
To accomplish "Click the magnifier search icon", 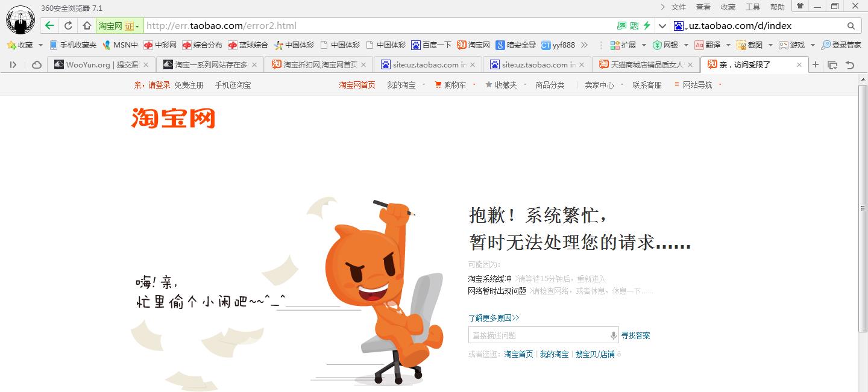I will click(851, 26).
